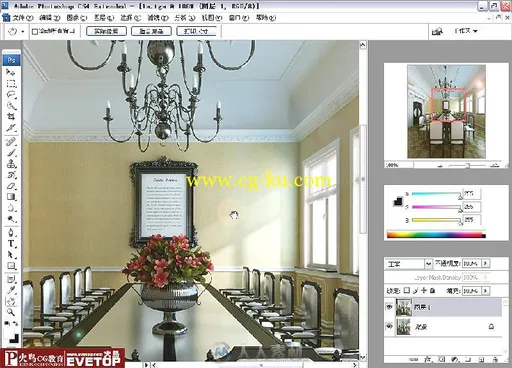Toggle lock position icon

(424, 290)
